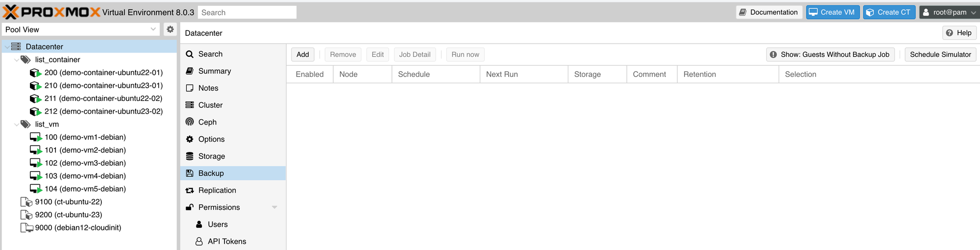Collapse the Permissions menu section
Screen dimensions: 980x250
pos(274,207)
